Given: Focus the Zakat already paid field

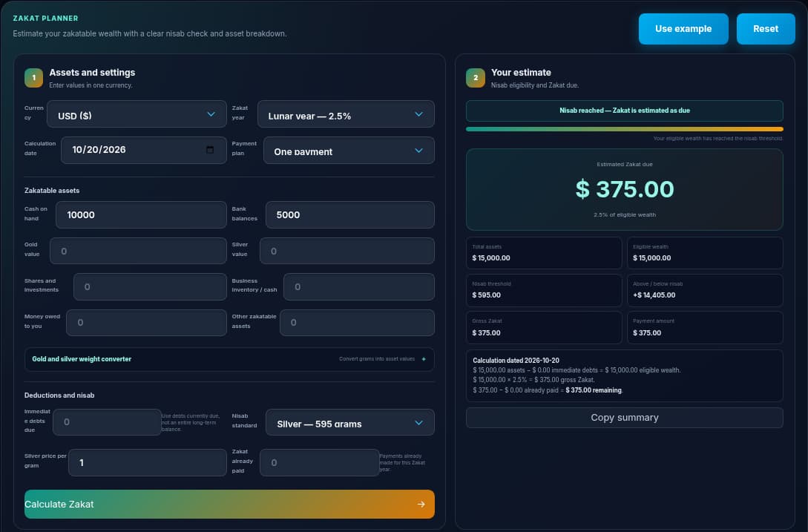Looking at the screenshot, I should pyautogui.click(x=320, y=462).
